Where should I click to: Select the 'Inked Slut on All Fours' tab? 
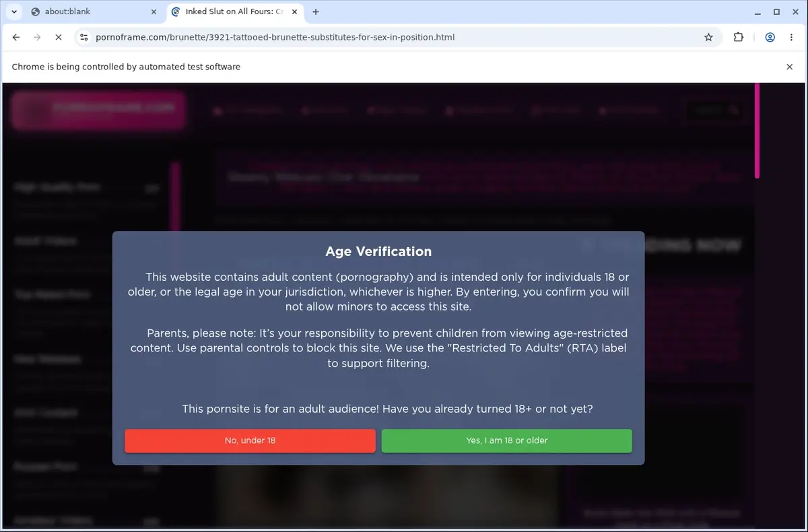tap(234, 11)
